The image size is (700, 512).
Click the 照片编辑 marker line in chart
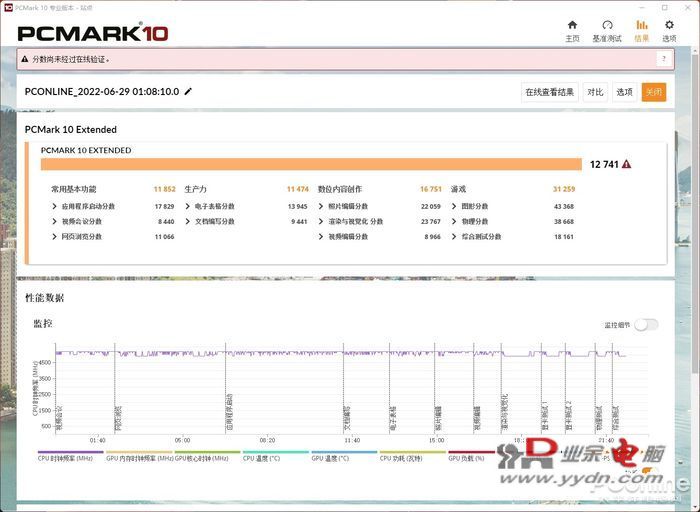pos(434,388)
